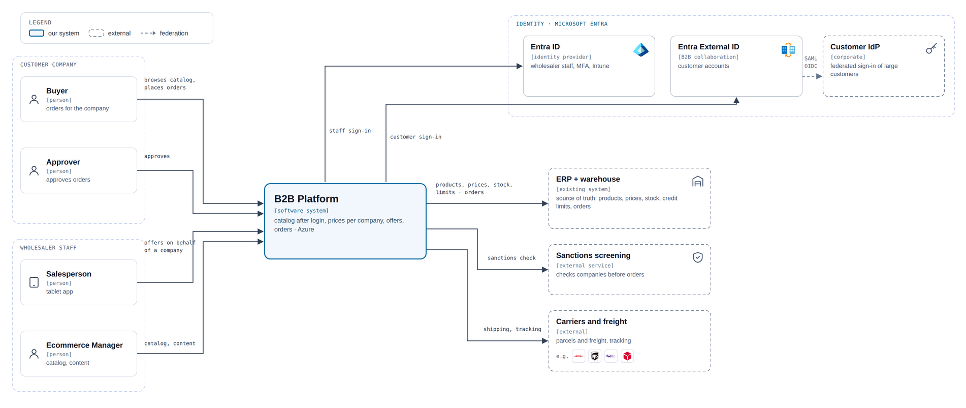Screen dimensions: 966x408
Task: Click the '[software system]' tag in B2B Platform
Action: pos(301,211)
